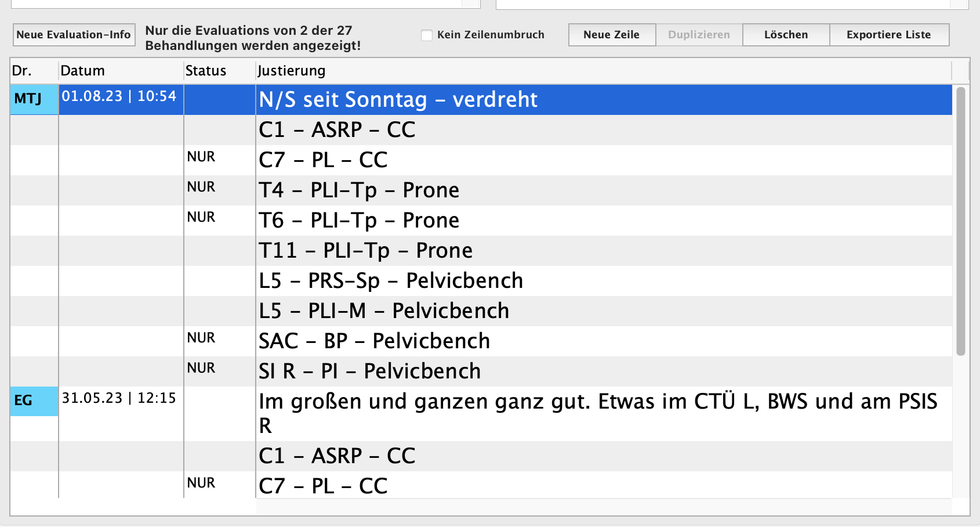
Task: Click the date 31.05.23 | 12:15 cell
Action: (119, 399)
